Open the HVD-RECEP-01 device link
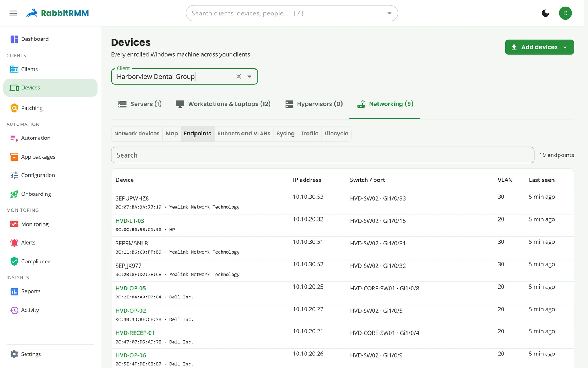The width and height of the screenshot is (588, 368). tap(135, 333)
